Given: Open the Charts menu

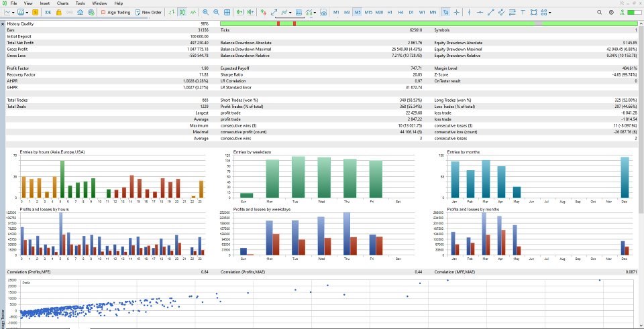Looking at the screenshot, I should click(x=63, y=3).
